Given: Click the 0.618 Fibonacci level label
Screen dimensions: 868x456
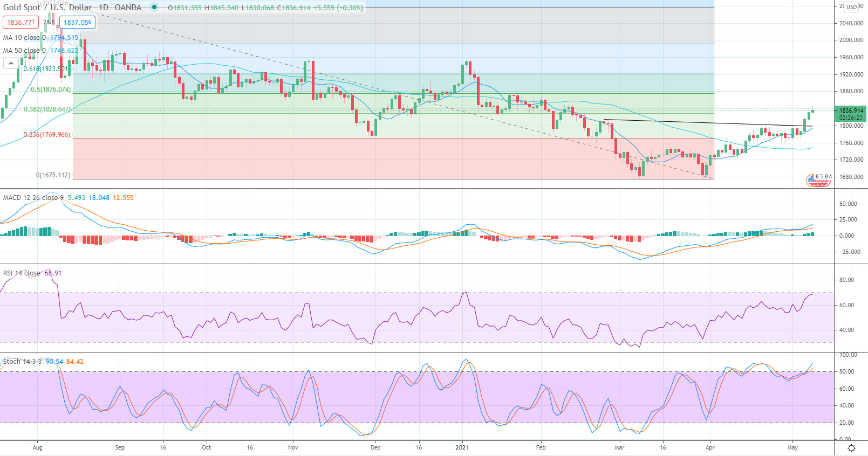Looking at the screenshot, I should (x=46, y=69).
